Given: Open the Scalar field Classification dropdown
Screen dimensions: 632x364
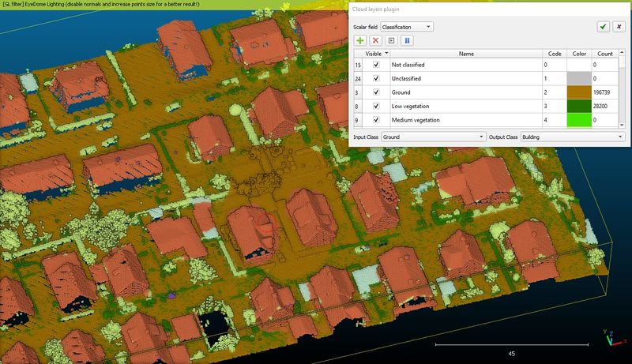Looking at the screenshot, I should (x=407, y=27).
